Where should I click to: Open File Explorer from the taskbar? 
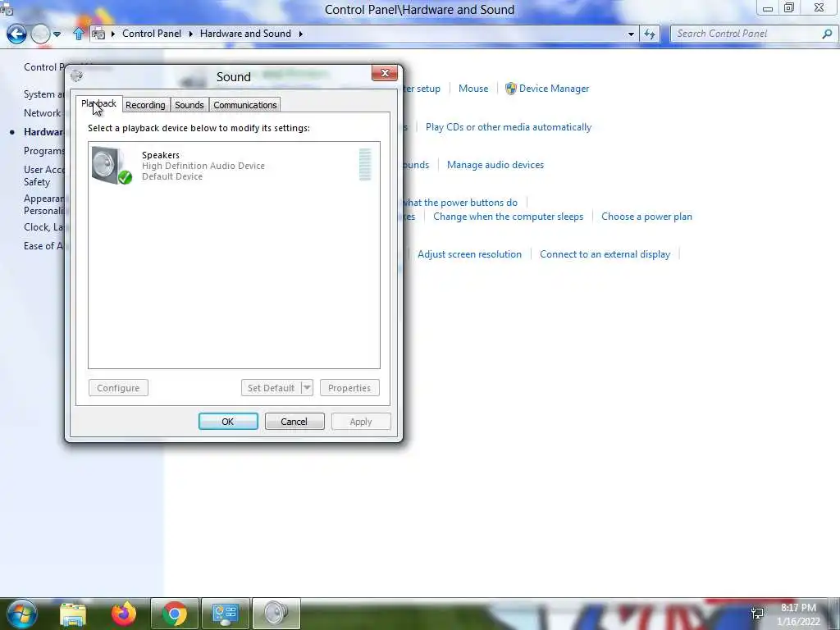(73, 614)
